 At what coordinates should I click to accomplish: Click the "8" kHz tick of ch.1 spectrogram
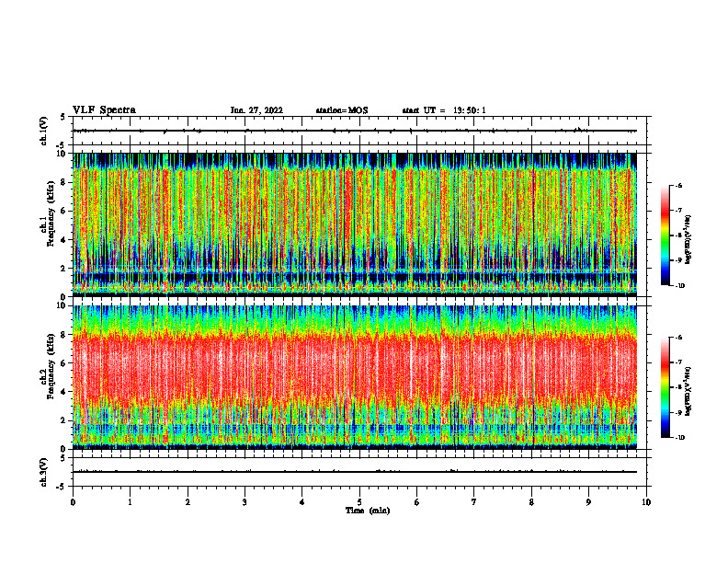point(64,182)
